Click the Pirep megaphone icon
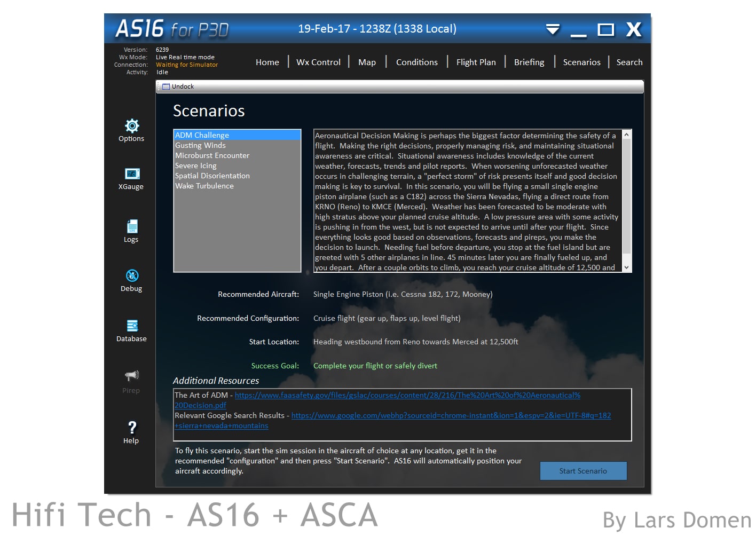This screenshot has height=536, width=756. click(x=132, y=375)
